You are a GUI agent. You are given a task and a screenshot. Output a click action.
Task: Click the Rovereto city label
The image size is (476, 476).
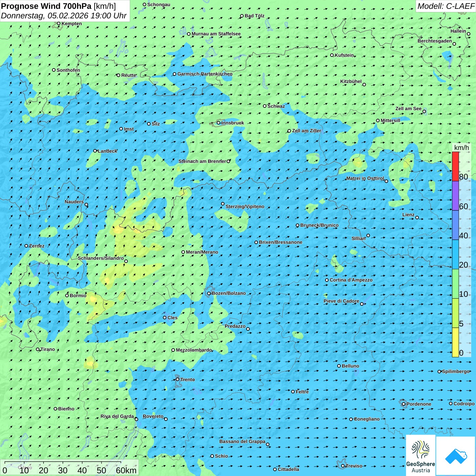click(153, 416)
